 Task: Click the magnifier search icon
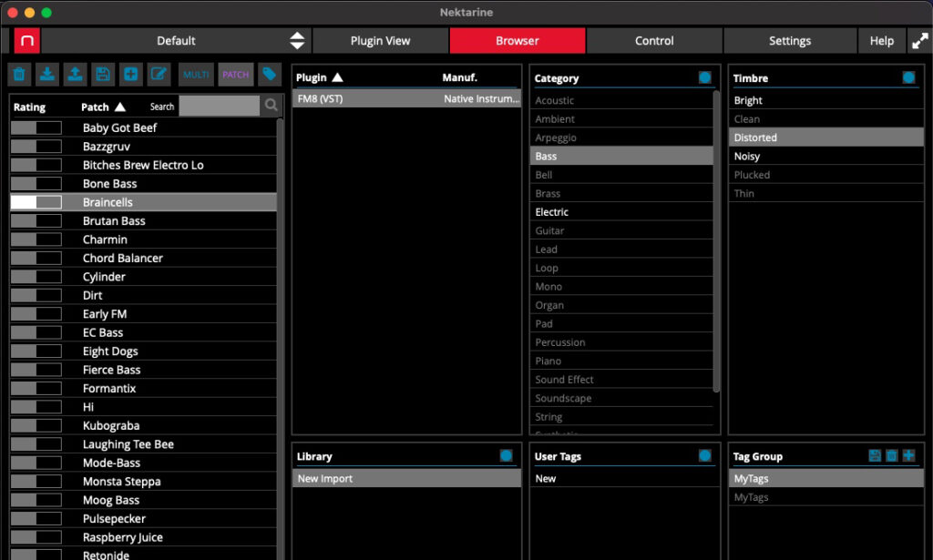272,106
